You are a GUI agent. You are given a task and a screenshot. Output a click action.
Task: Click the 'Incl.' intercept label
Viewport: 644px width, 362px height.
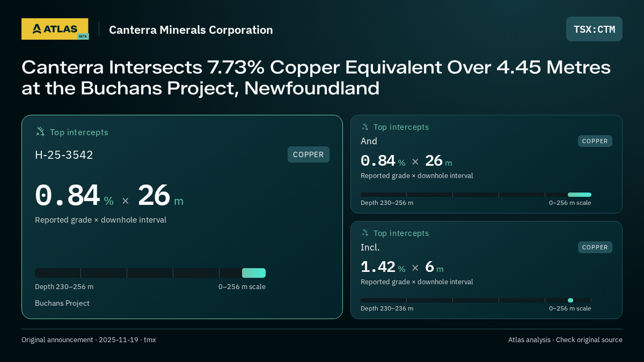370,247
